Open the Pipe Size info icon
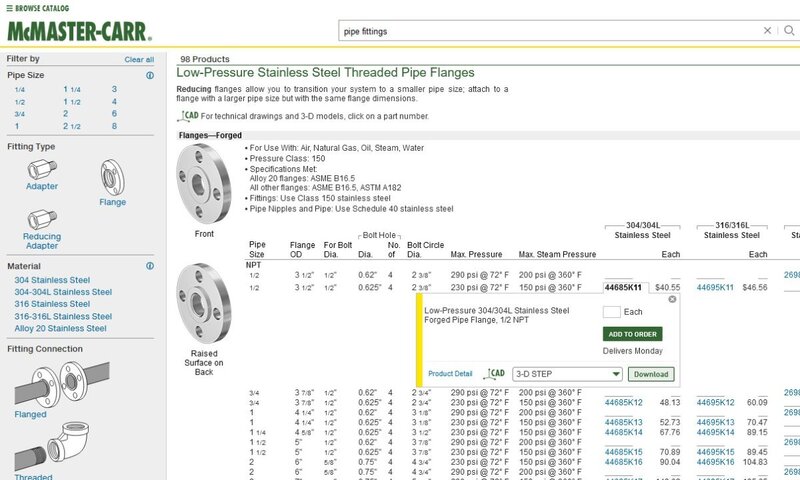Screen dimensions: 800x480 coord(150,75)
